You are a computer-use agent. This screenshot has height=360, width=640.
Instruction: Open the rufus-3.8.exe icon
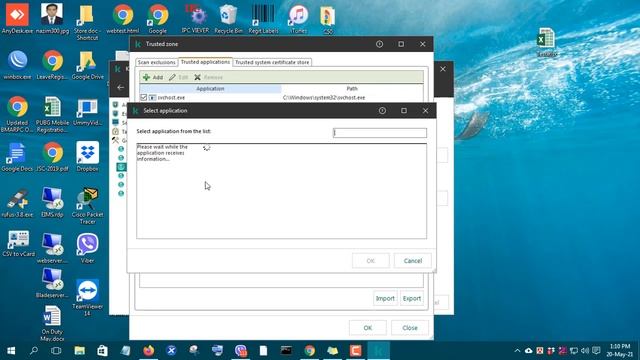click(x=17, y=203)
